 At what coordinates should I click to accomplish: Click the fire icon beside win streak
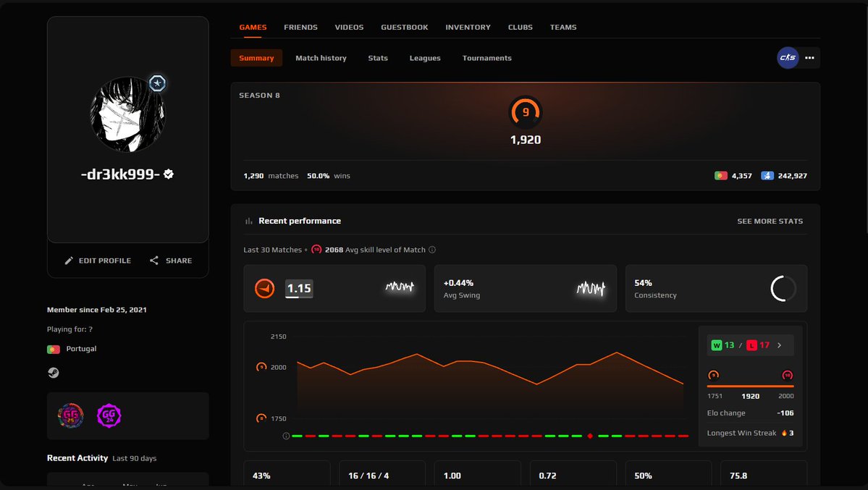coord(784,433)
